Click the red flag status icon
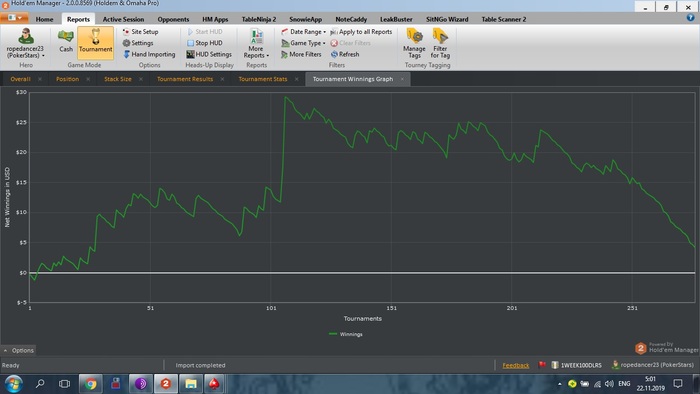The image size is (700, 394). click(542, 365)
